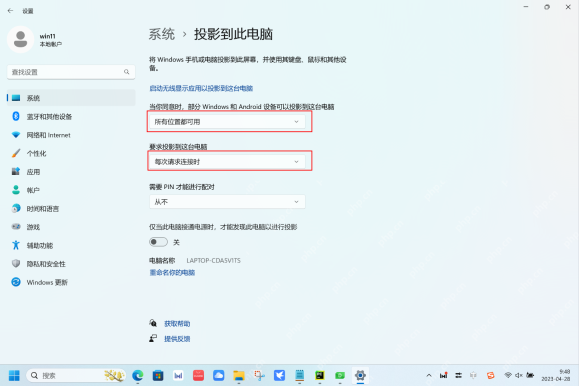Click the Bluetooth icon in the sidebar
This screenshot has width=579, height=386.
[16, 116]
